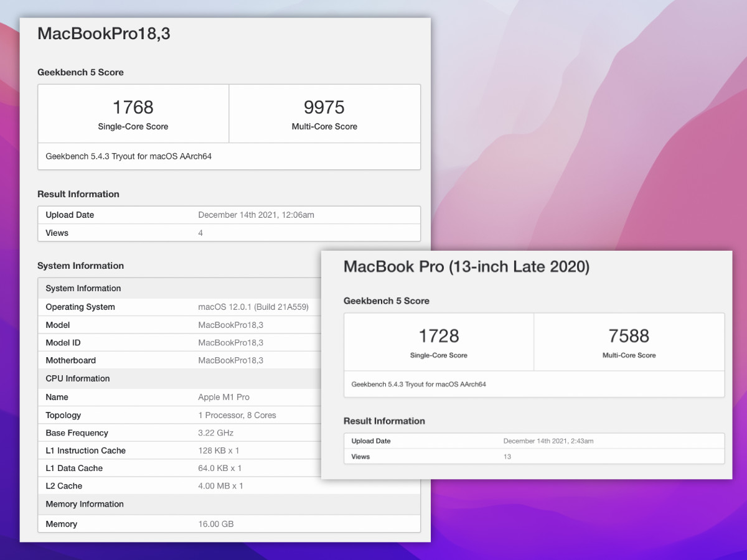Image resolution: width=747 pixels, height=560 pixels.
Task: Click L2 Cache value 4.00 MB x 1
Action: coord(220,486)
